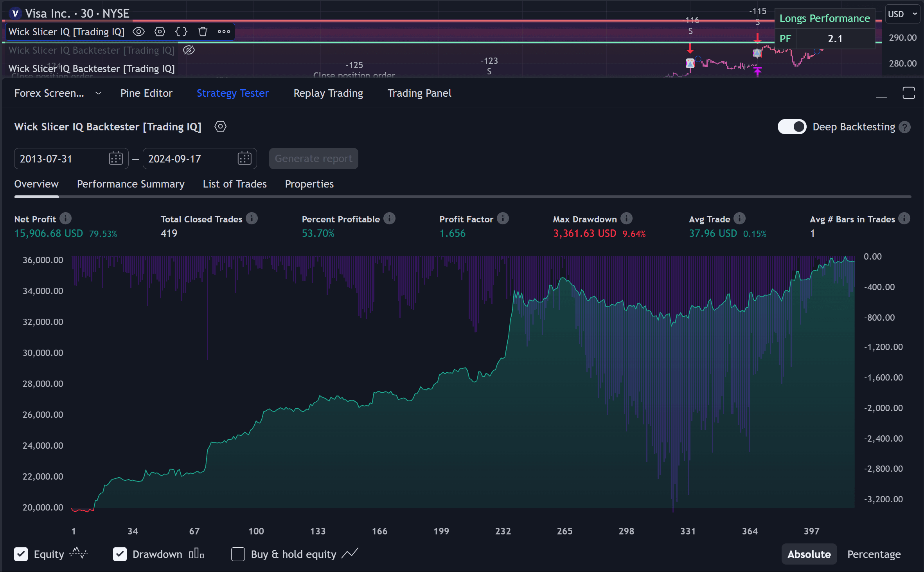Click the Profit Factor value 1.656

pos(453,233)
